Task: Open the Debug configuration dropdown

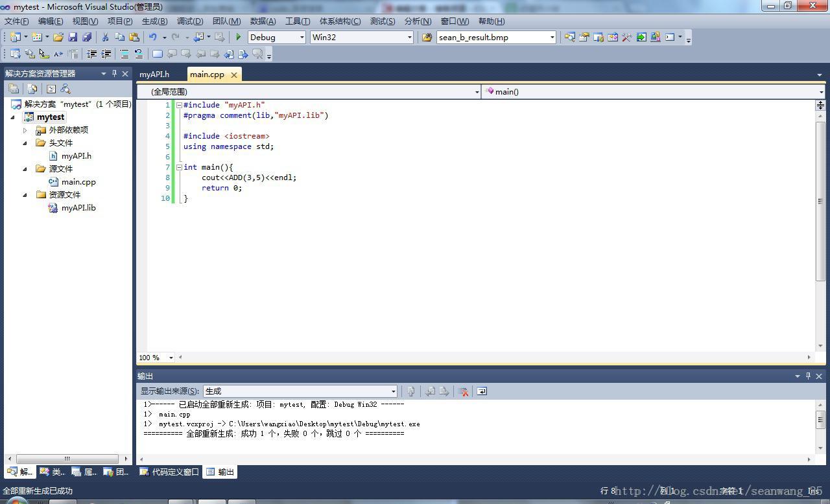Action: pyautogui.click(x=277, y=38)
